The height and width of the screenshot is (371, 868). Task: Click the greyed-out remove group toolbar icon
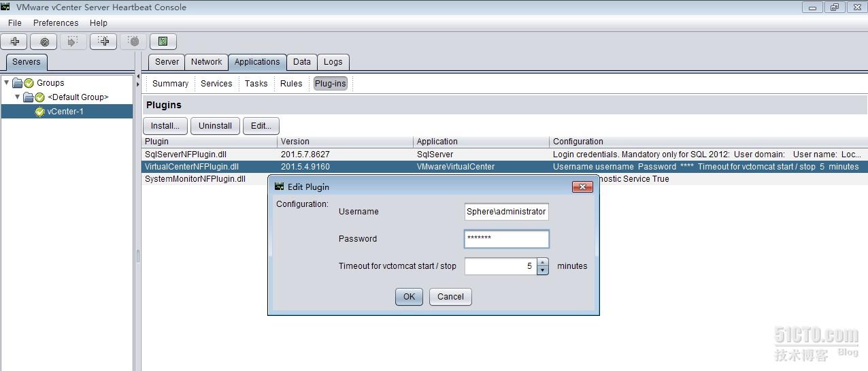(133, 42)
